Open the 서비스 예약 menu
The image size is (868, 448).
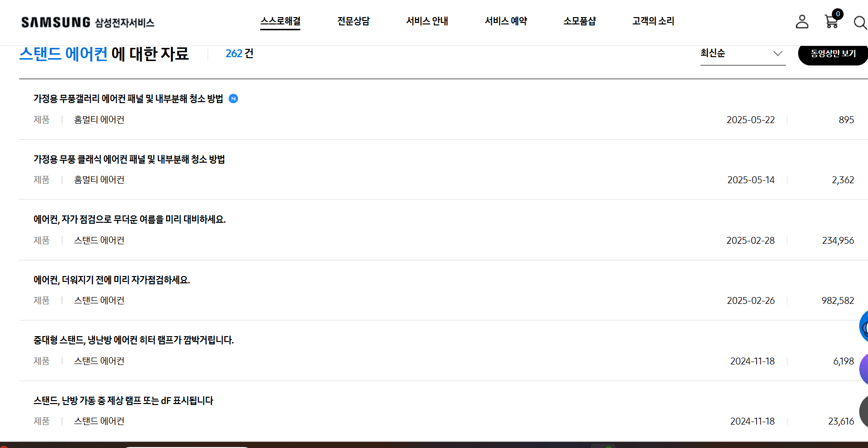[506, 21]
